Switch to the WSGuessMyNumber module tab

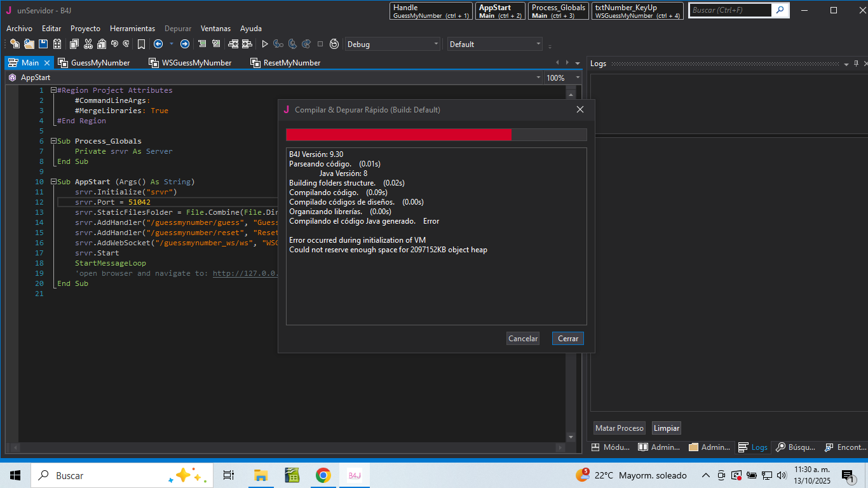[x=196, y=63]
